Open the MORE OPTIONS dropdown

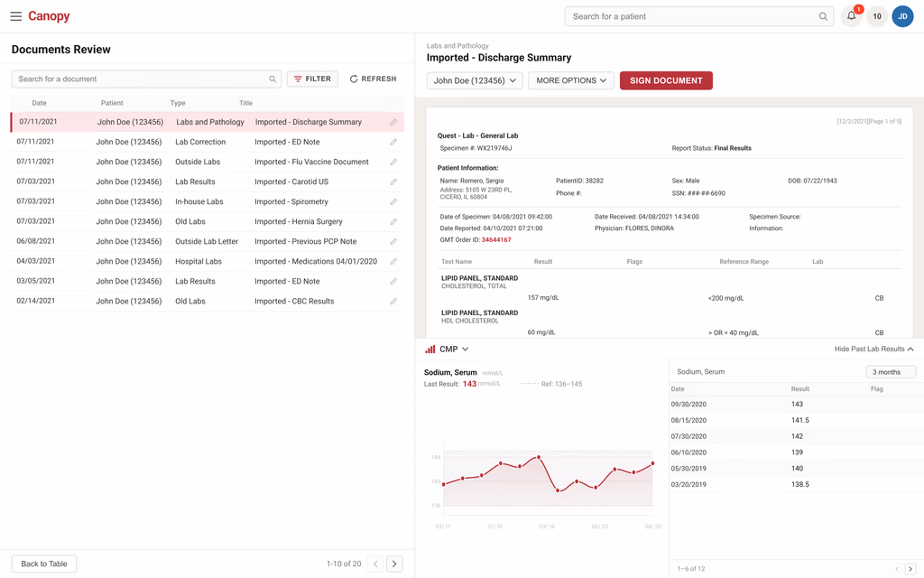pyautogui.click(x=571, y=80)
